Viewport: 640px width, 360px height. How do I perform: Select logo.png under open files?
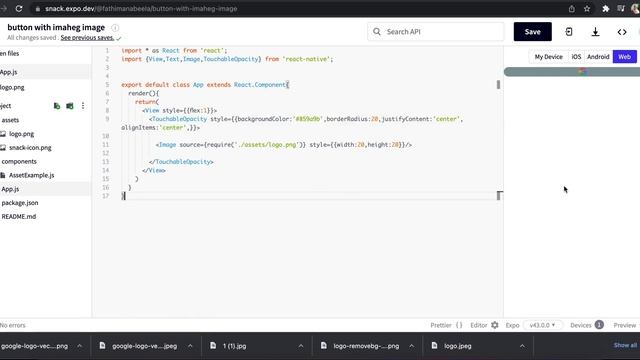pyautogui.click(x=12, y=87)
